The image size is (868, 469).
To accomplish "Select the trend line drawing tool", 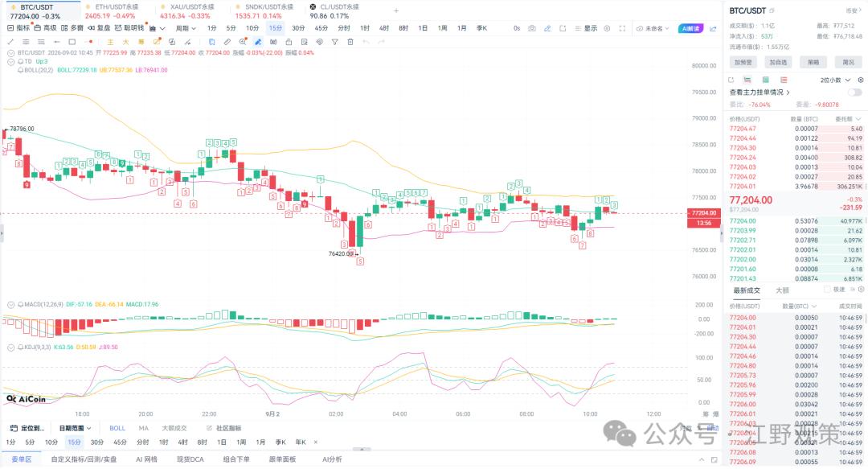I will (10, 42).
